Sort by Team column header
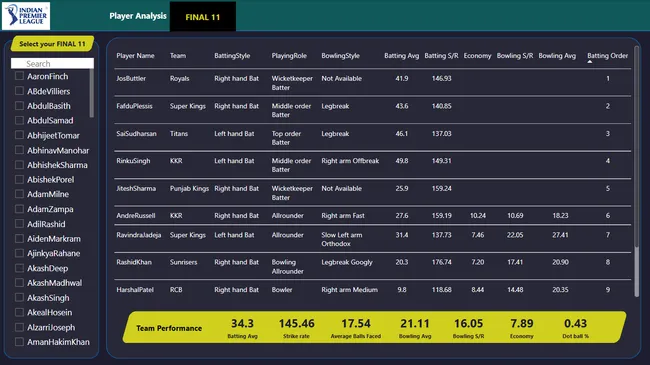This screenshot has height=365, width=650. point(178,56)
